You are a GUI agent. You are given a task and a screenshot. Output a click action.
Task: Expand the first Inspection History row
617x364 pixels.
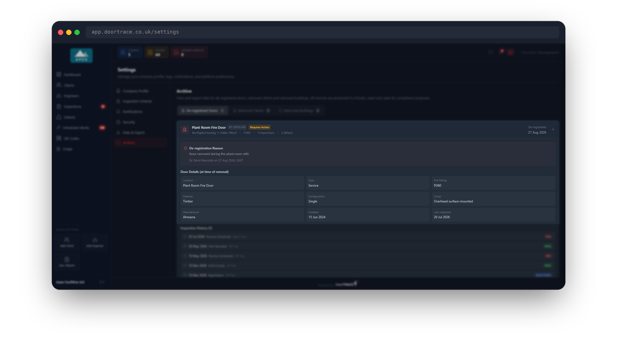367,237
